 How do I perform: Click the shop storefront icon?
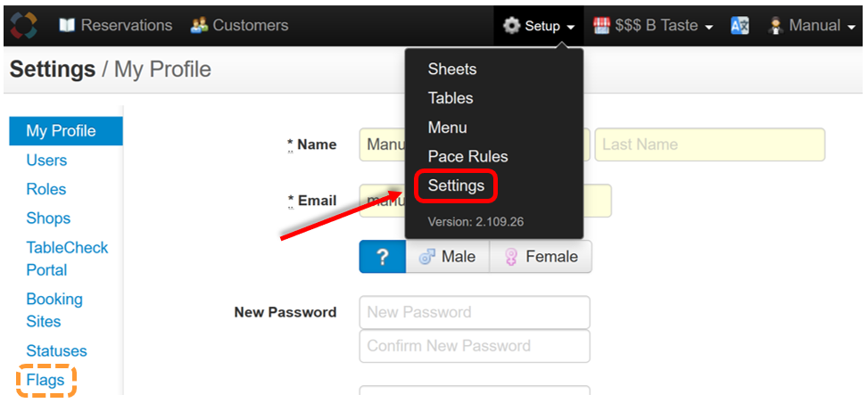click(x=601, y=26)
